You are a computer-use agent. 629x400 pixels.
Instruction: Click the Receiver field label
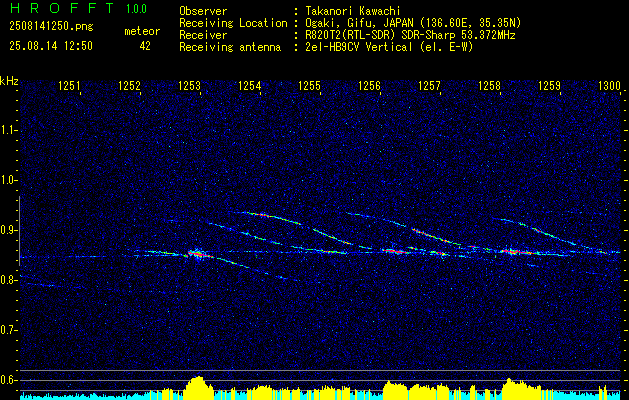click(x=203, y=35)
